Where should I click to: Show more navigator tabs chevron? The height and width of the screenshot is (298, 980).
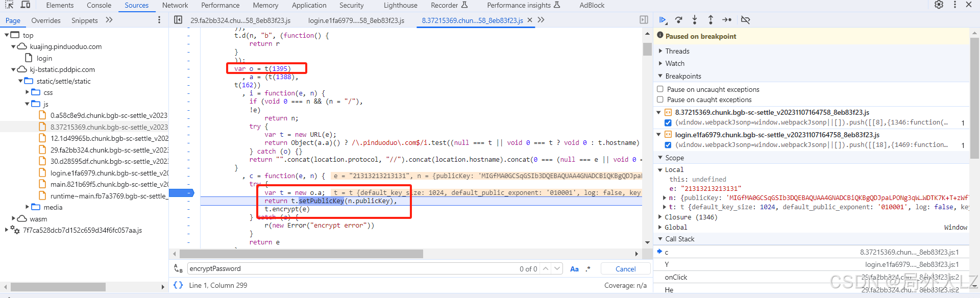coord(109,20)
